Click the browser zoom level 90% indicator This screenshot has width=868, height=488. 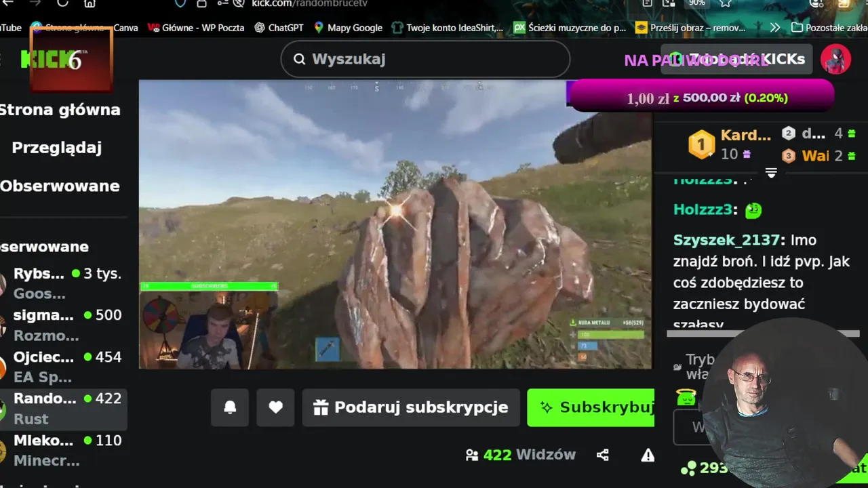tap(696, 3)
